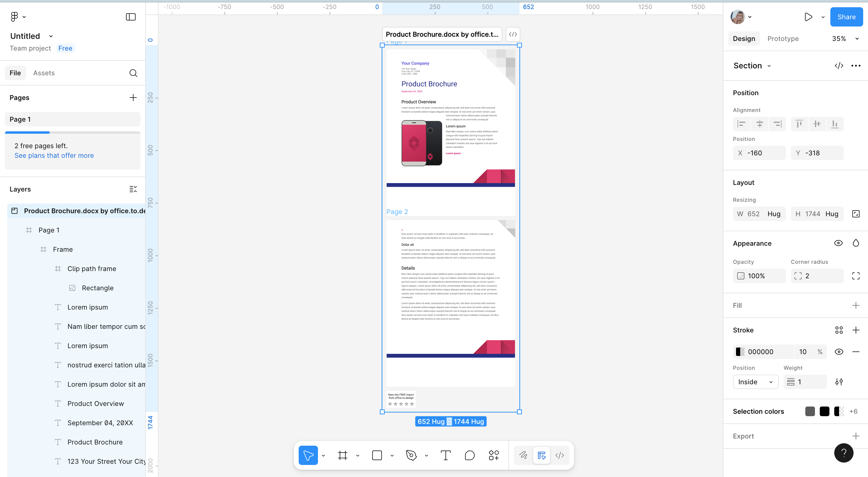The width and height of the screenshot is (868, 477).
Task: Open the Actions and resources tool
Action: click(x=494, y=455)
